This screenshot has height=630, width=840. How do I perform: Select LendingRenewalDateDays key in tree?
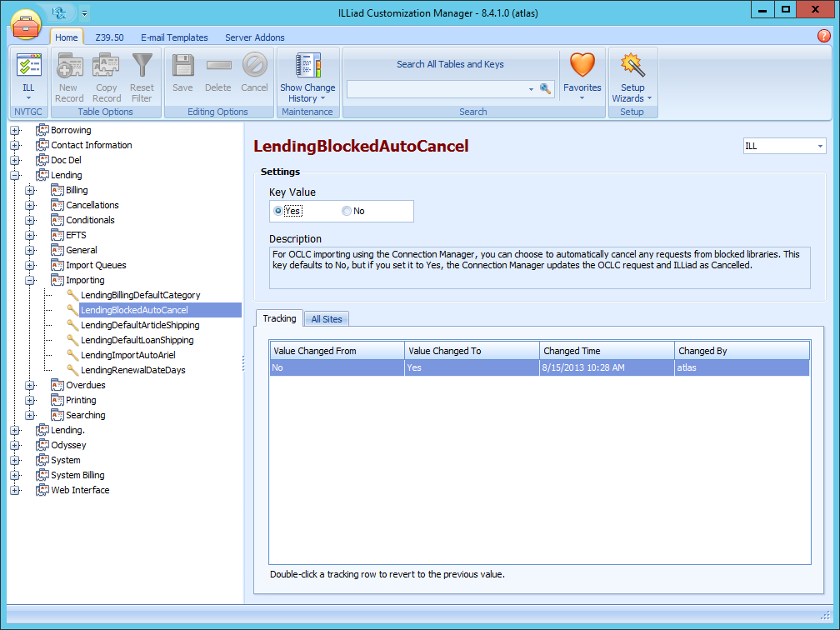132,370
